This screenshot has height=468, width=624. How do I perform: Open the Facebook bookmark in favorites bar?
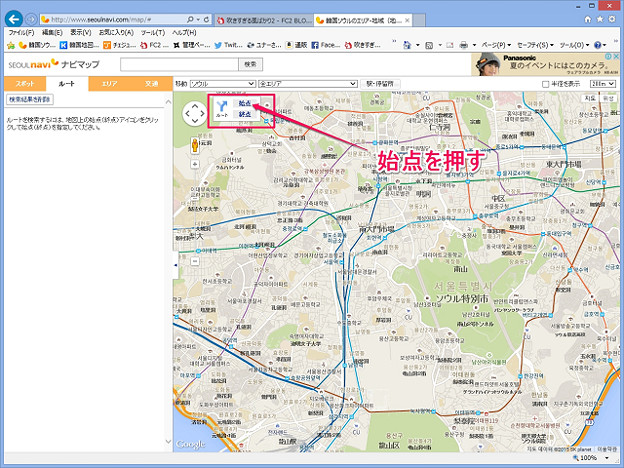(x=326, y=45)
